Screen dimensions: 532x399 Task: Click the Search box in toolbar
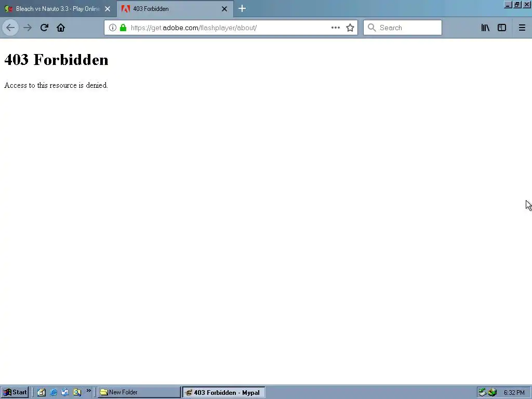[403, 28]
